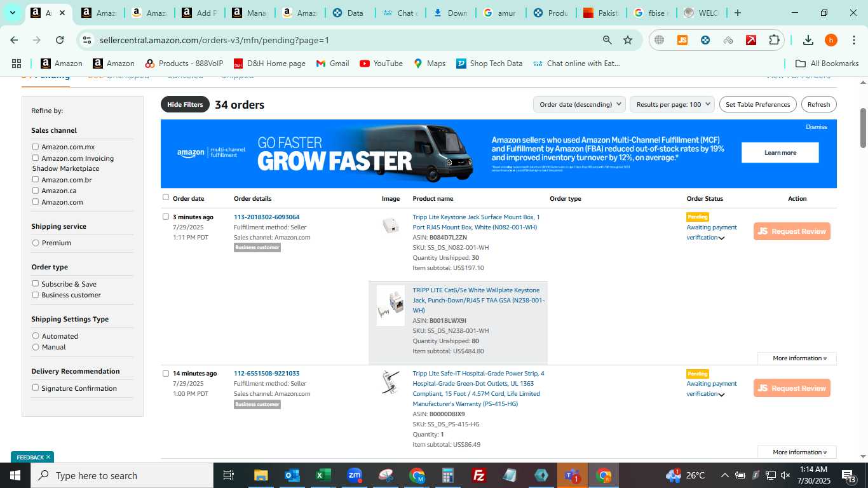Check the Business customer order type filter
The height and width of the screenshot is (488, 868).
click(x=36, y=295)
